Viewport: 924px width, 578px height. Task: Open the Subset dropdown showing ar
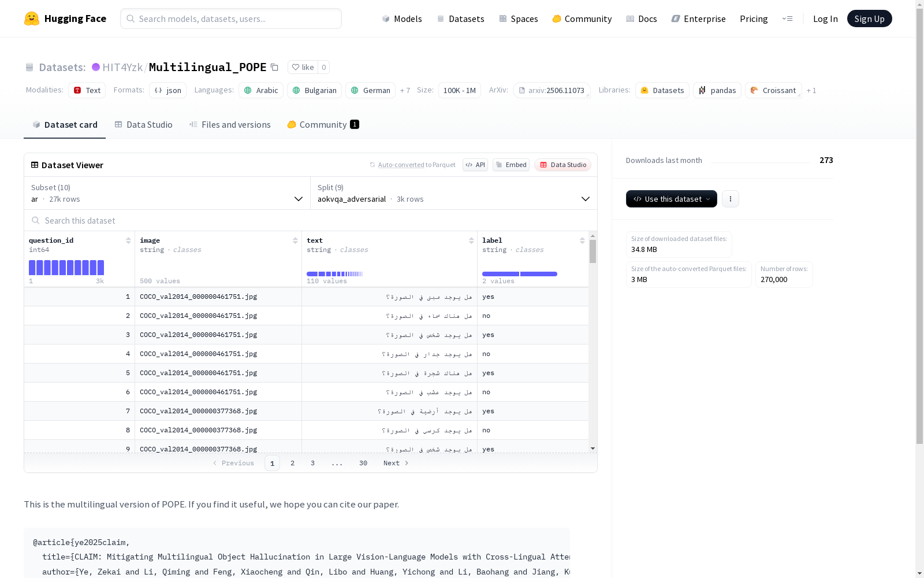pos(167,193)
